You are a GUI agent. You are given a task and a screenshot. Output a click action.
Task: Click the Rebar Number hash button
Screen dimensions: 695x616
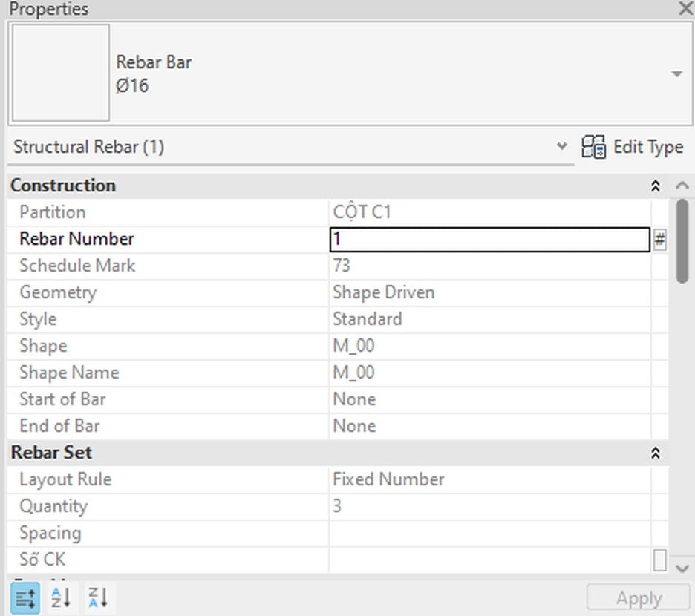[x=659, y=239]
